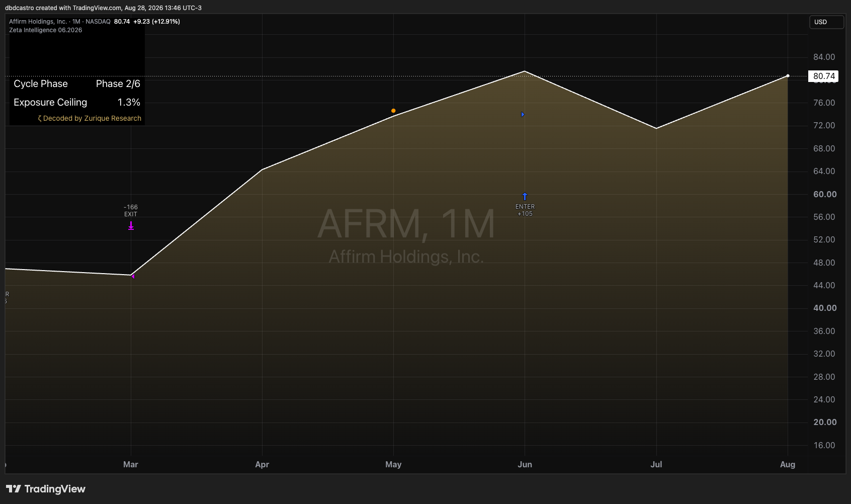Click the 72.00 price axis label

[824, 125]
